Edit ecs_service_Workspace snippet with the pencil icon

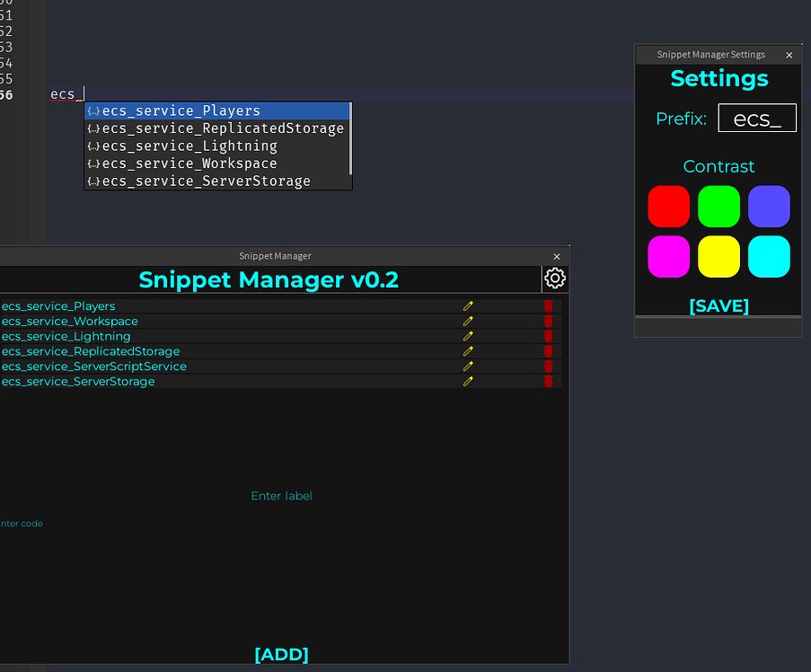click(x=467, y=321)
